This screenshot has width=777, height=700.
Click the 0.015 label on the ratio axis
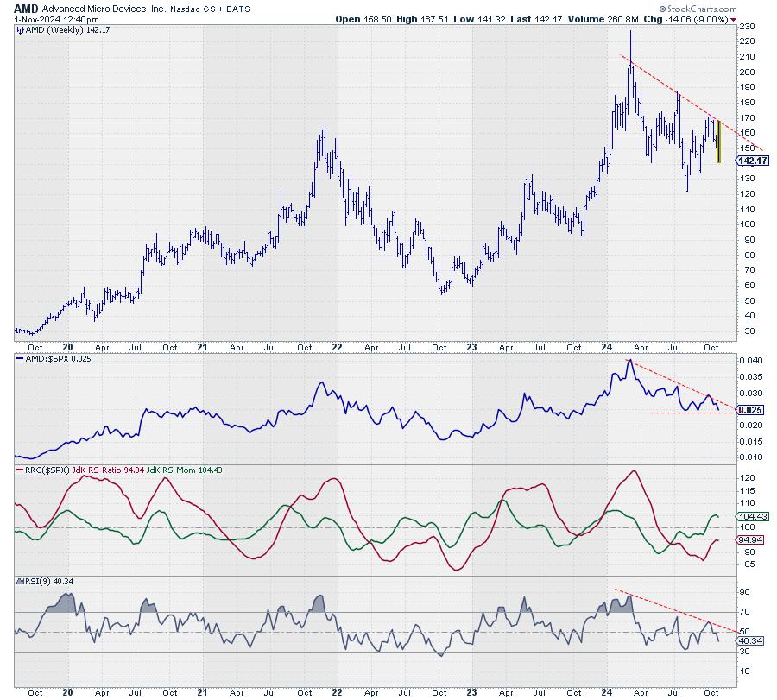click(751, 441)
